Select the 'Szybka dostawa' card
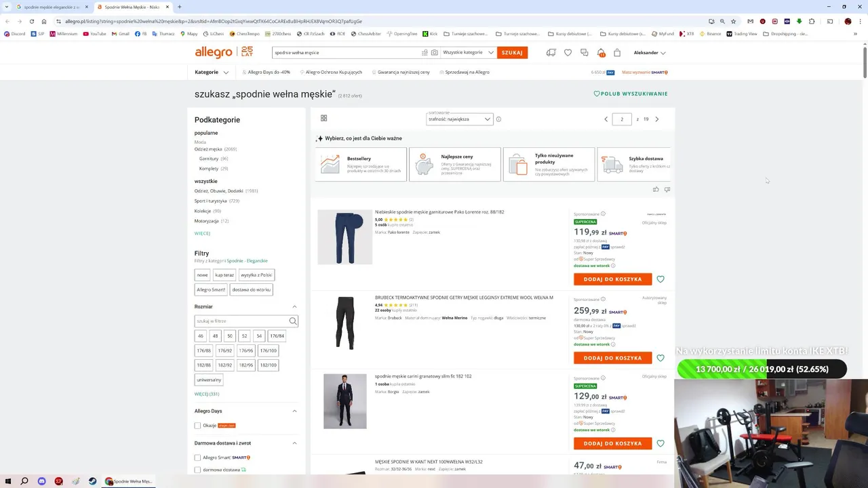 pos(634,164)
